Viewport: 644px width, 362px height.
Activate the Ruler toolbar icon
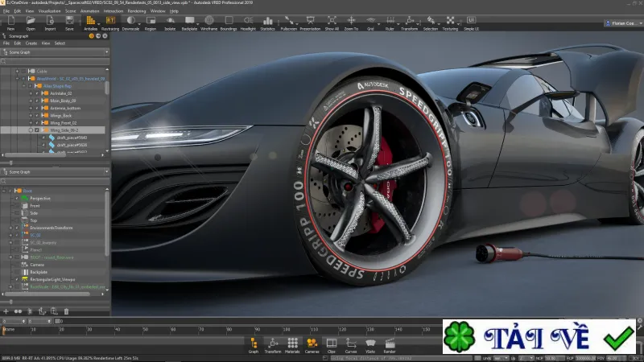[390, 23]
